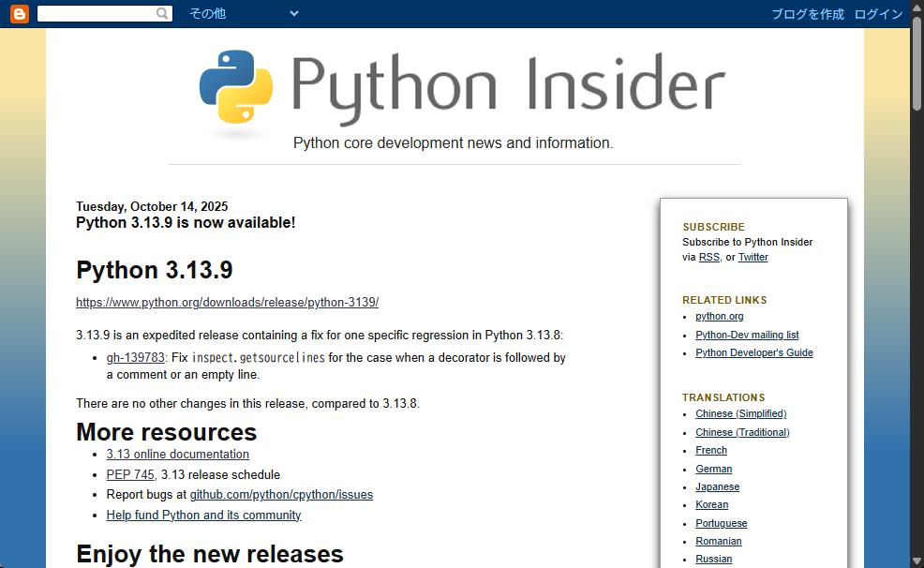Switch to the Japanese translation
The width and height of the screenshot is (924, 568).
click(717, 486)
